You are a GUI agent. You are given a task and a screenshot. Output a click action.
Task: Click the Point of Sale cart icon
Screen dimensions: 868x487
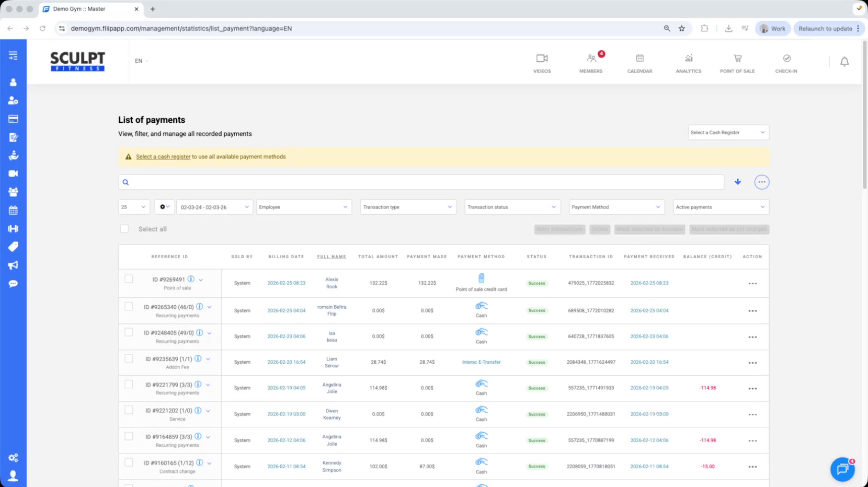click(x=737, y=59)
